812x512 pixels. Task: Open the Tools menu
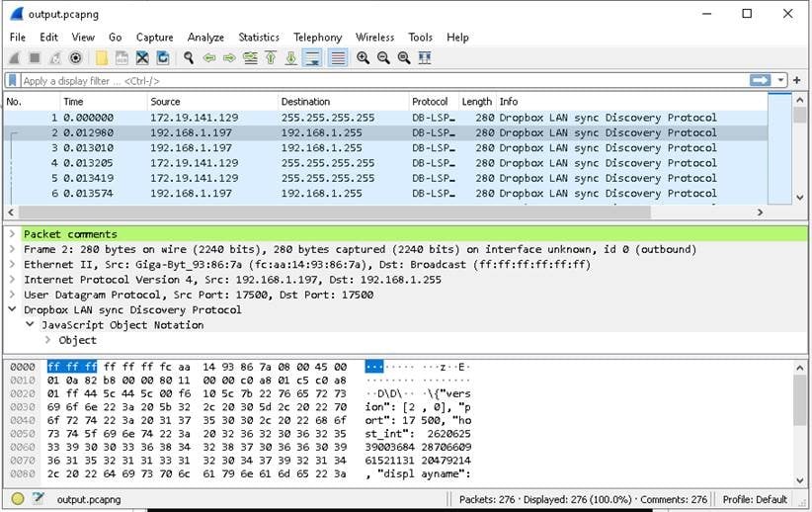[420, 38]
